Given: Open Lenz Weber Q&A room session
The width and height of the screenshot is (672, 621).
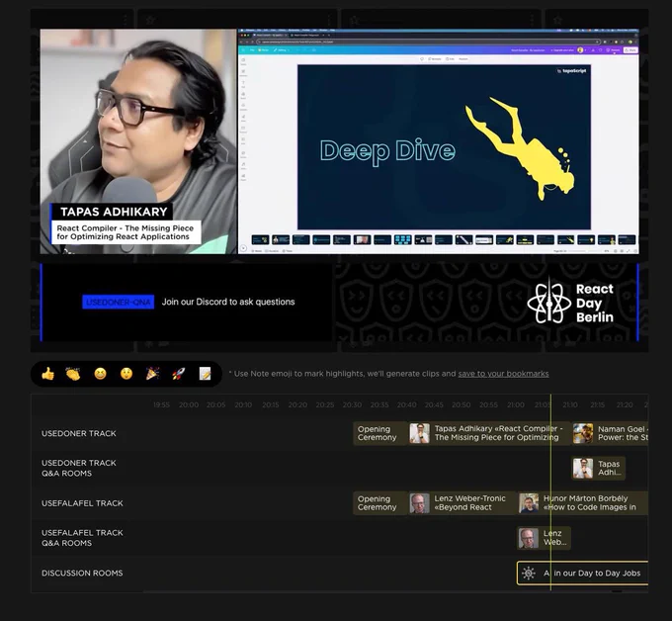Looking at the screenshot, I should [x=544, y=538].
